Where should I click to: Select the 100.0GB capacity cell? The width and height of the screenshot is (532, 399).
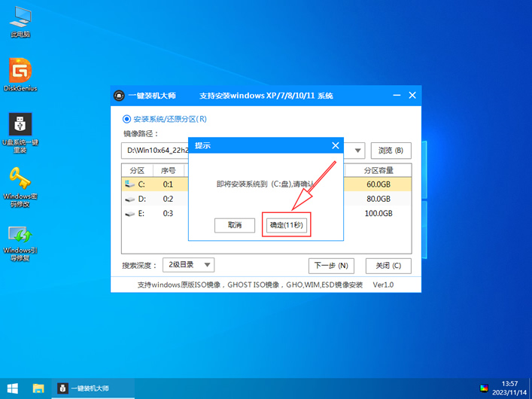[x=378, y=214]
